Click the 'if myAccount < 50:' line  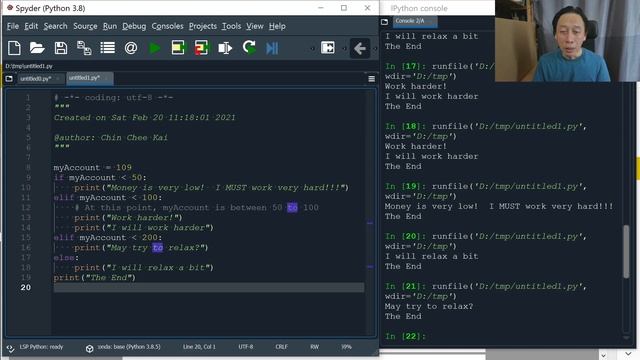pyautogui.click(x=100, y=178)
